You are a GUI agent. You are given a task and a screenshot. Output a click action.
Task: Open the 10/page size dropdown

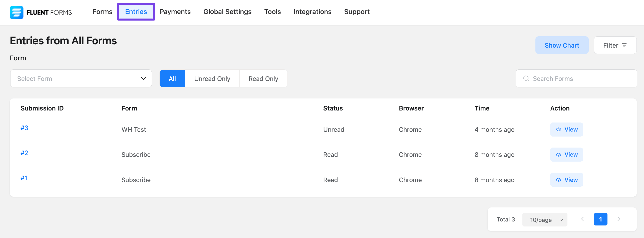click(x=545, y=220)
